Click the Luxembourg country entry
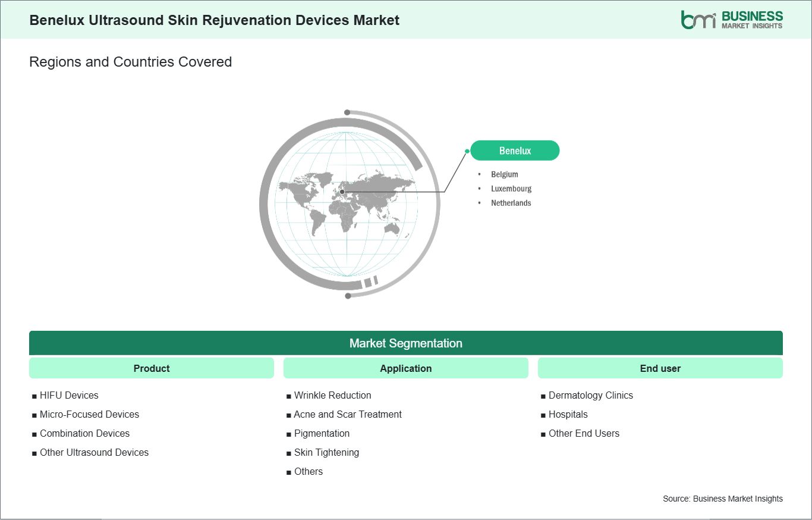 (x=511, y=189)
